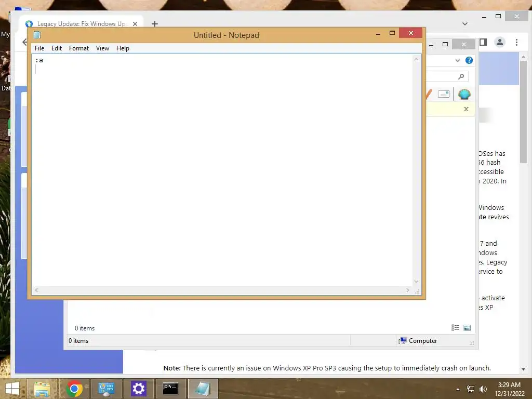Close the Explorer window behind Notepad

click(x=464, y=44)
